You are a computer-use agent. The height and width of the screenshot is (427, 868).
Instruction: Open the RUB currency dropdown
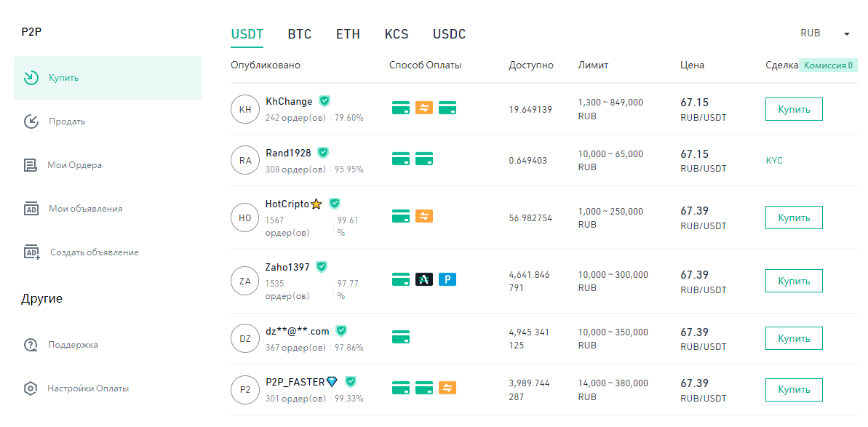point(811,33)
